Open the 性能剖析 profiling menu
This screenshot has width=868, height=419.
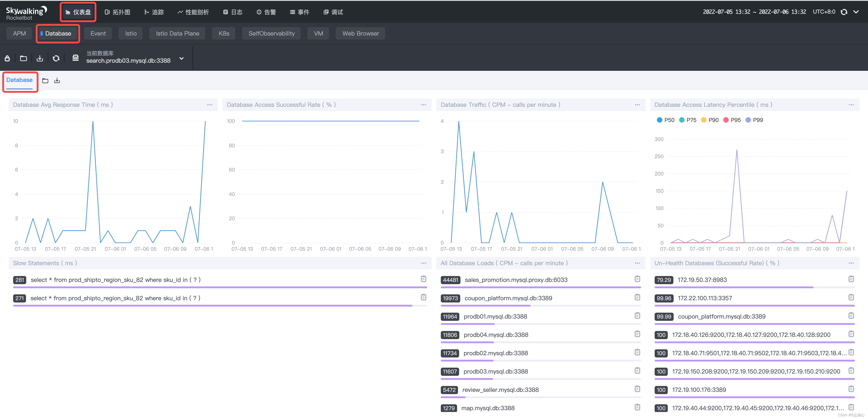pos(193,12)
